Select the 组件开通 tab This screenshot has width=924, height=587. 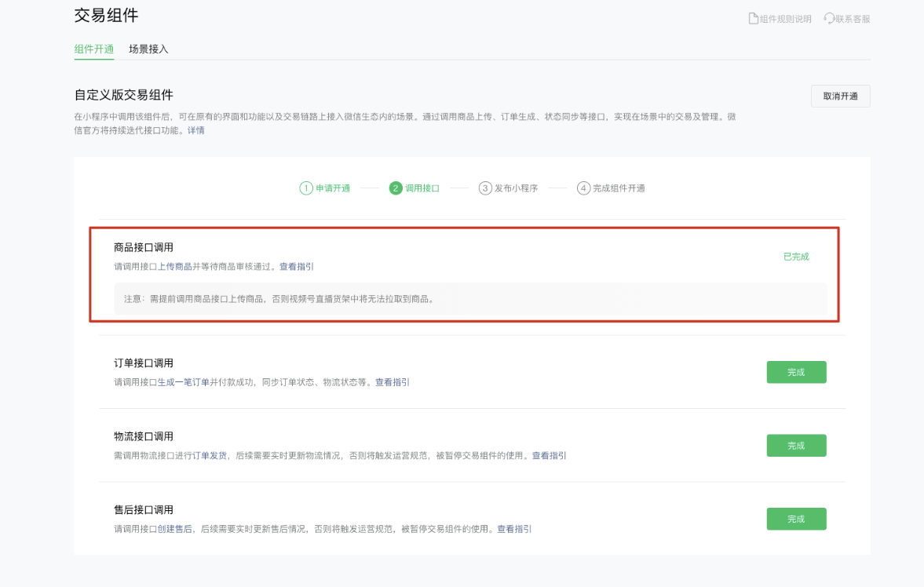[94, 49]
